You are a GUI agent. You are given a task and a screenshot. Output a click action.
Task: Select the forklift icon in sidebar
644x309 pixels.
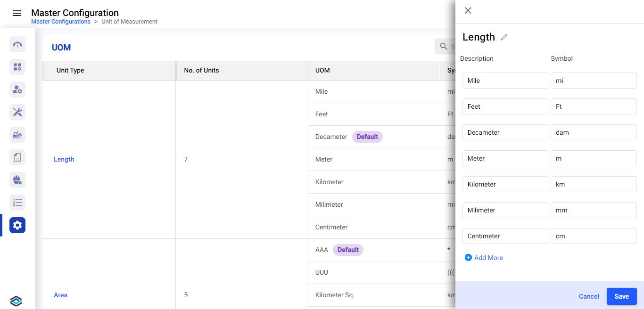(17, 135)
